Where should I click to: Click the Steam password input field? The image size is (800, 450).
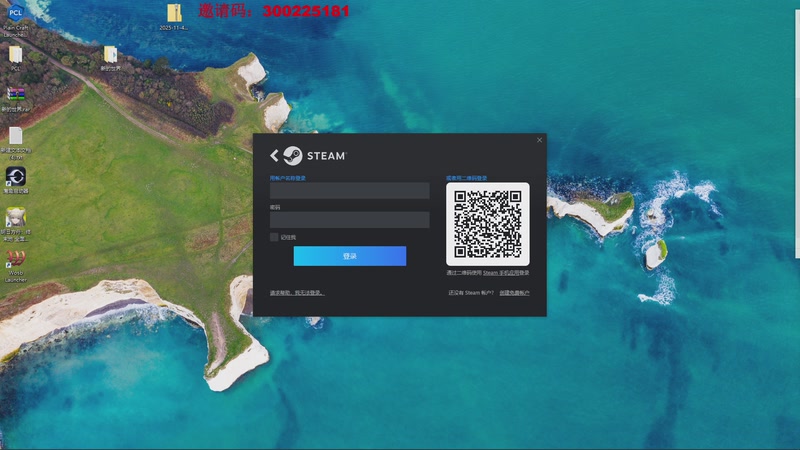[x=349, y=219]
